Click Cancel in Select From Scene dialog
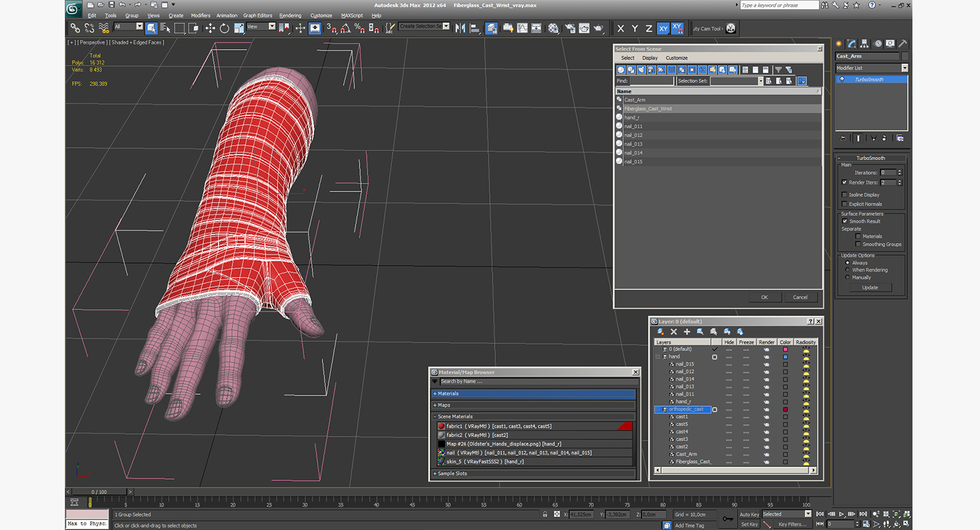980x530 pixels. tap(800, 297)
